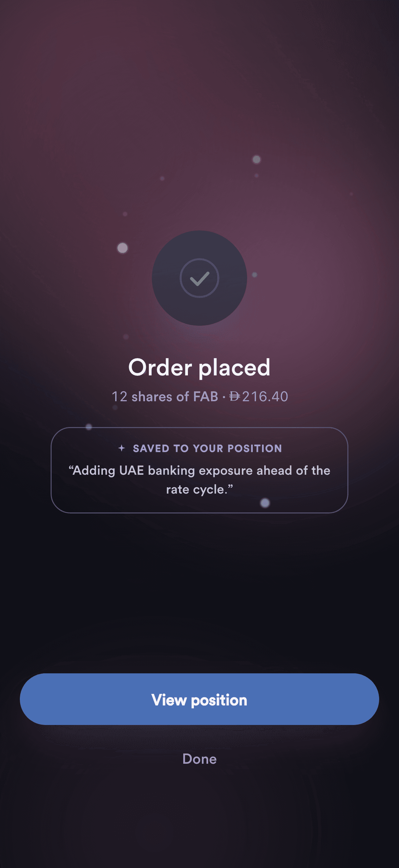Open the View position button

tap(199, 699)
